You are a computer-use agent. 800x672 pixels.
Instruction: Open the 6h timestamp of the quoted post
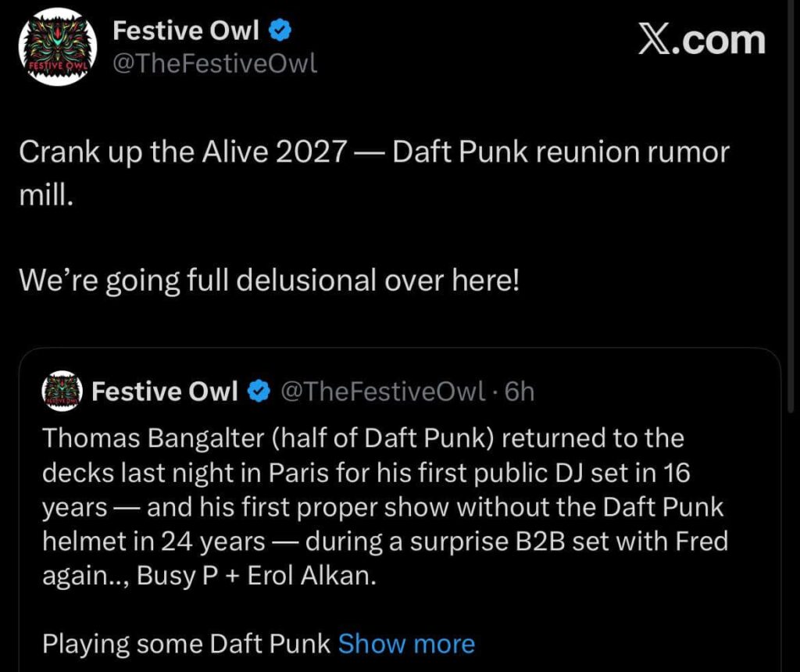click(x=520, y=391)
